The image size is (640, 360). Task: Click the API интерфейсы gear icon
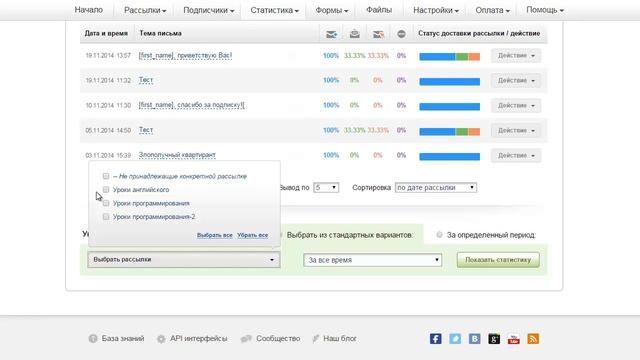[x=161, y=339]
